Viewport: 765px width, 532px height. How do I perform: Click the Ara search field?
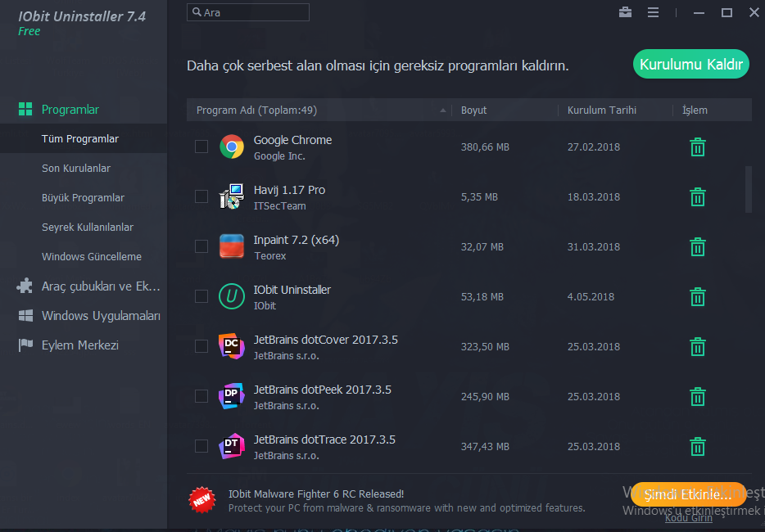pos(248,12)
